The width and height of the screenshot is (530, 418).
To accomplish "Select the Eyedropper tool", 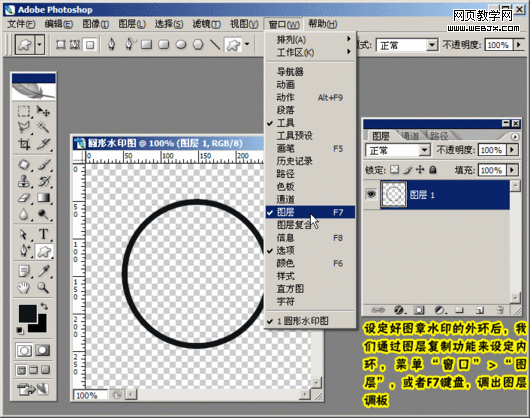I will pos(43,271).
